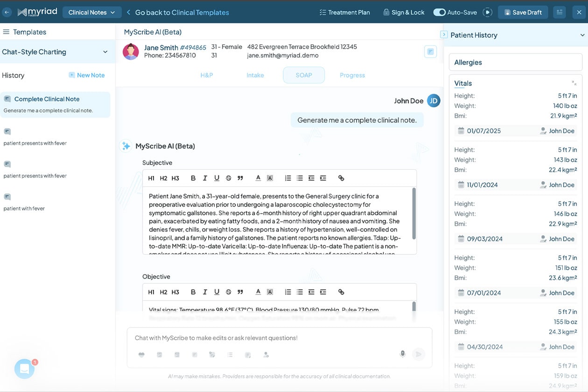Expand the Patient History chevron
The height and width of the screenshot is (392, 588).
tap(582, 35)
